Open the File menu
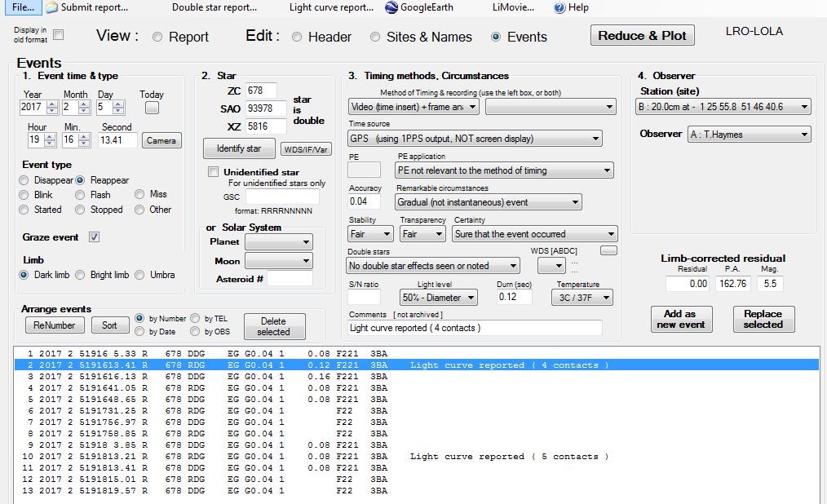This screenshot has width=827, height=504. (x=23, y=7)
